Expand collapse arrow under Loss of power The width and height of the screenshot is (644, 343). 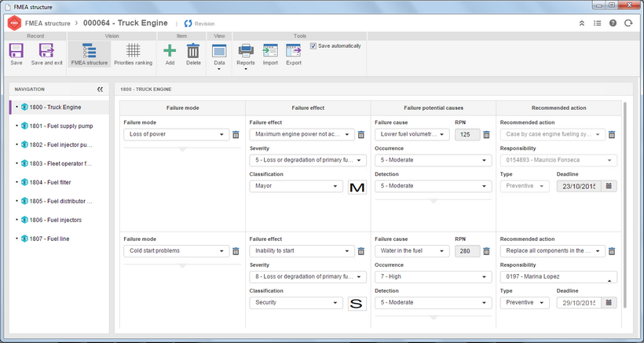pyautogui.click(x=182, y=149)
